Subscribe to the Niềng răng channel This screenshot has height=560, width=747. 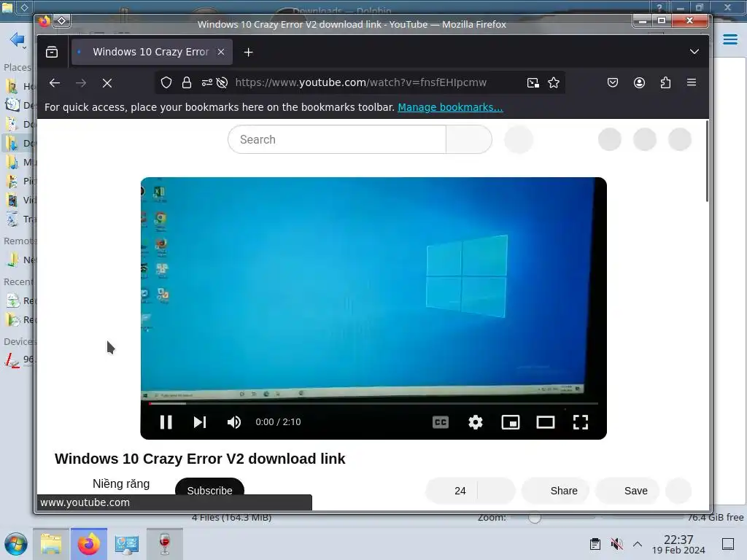209,490
